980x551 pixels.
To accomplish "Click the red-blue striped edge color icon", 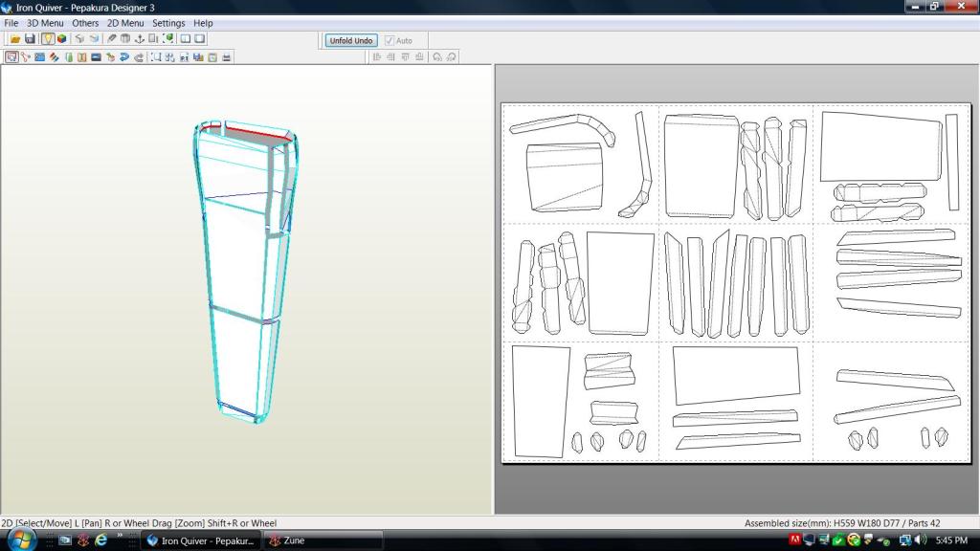I will (x=54, y=56).
